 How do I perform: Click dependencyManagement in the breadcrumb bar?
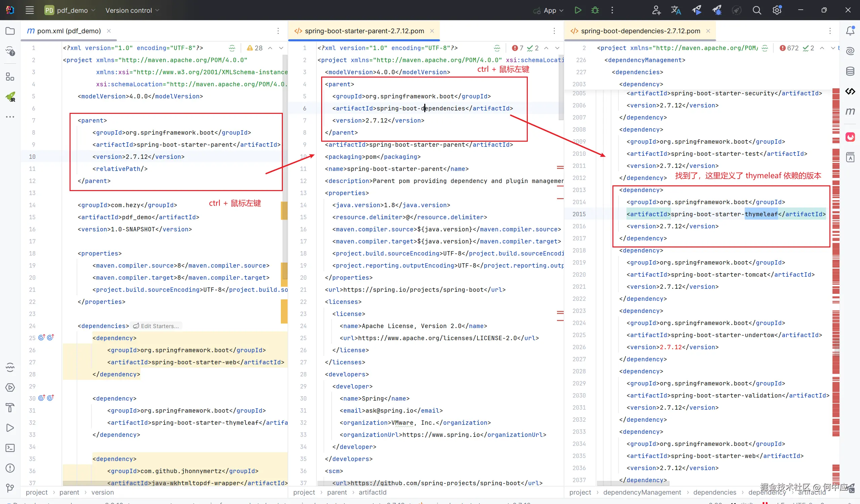642,492
